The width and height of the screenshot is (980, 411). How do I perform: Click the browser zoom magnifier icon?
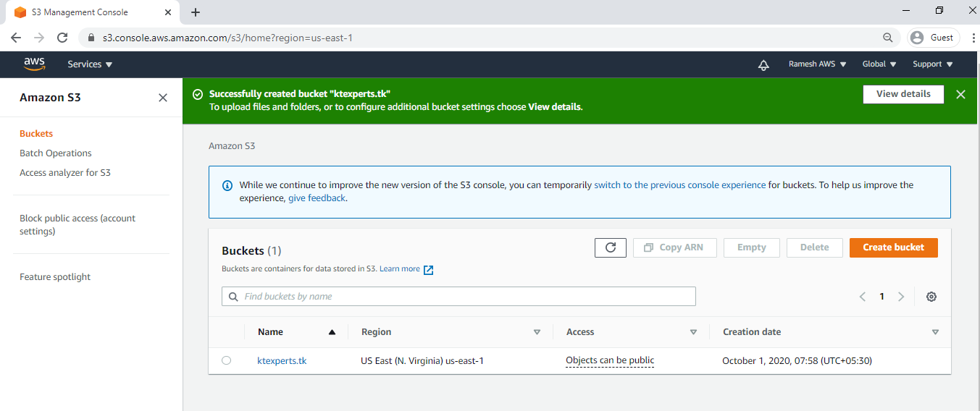point(888,38)
